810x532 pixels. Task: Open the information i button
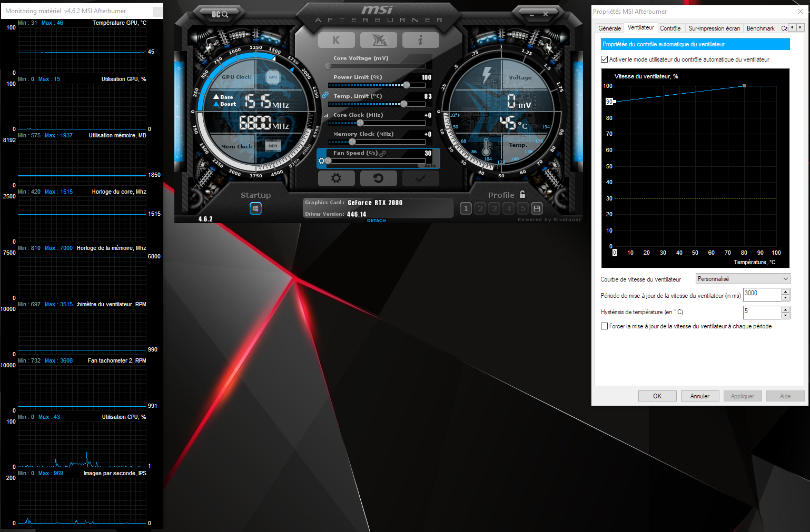point(420,40)
